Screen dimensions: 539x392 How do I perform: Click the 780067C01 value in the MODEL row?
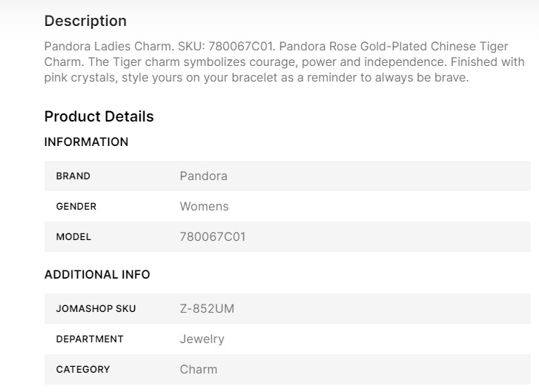click(212, 237)
